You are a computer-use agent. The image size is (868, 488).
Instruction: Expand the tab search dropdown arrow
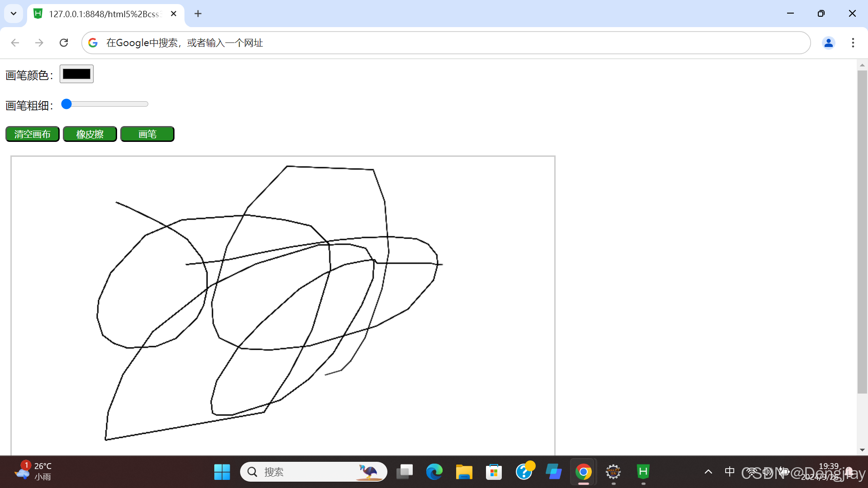pos(14,14)
